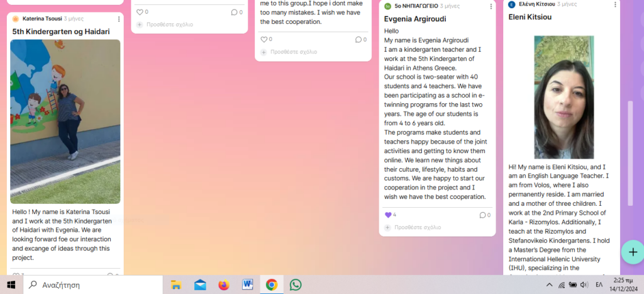Toggle heart on post ending 'best cooperation.' in third column
This screenshot has height=294, width=644.
[x=264, y=39]
